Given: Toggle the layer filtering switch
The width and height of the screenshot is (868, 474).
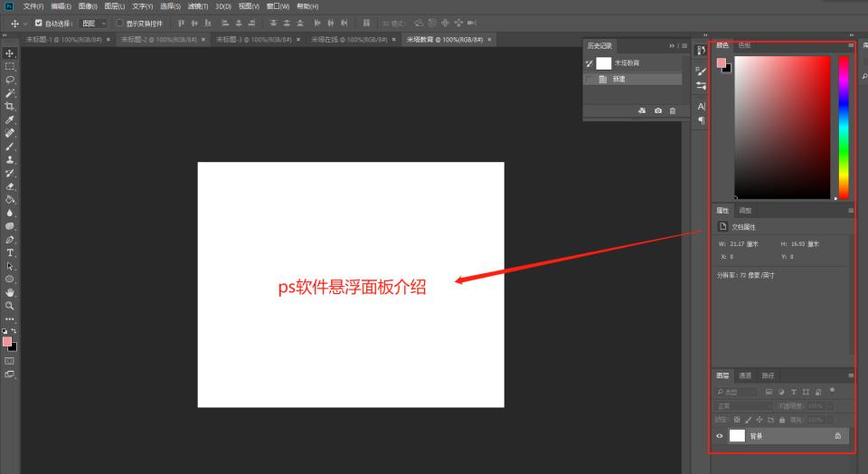Looking at the screenshot, I should coord(832,391).
